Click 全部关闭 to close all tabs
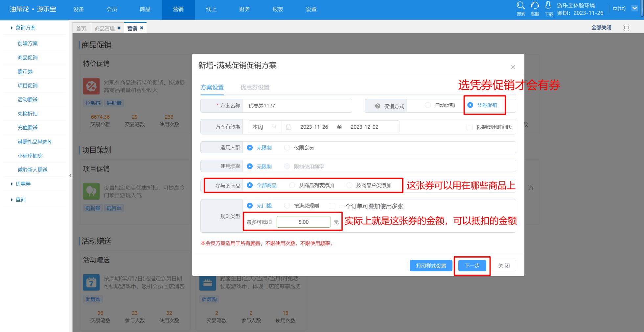Image resolution: width=644 pixels, height=332 pixels. (x=601, y=28)
